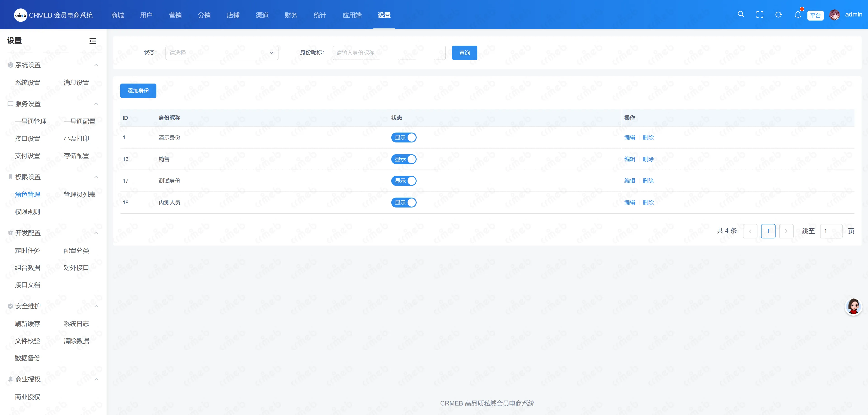Open 存储配置 in sidebar

click(76, 156)
